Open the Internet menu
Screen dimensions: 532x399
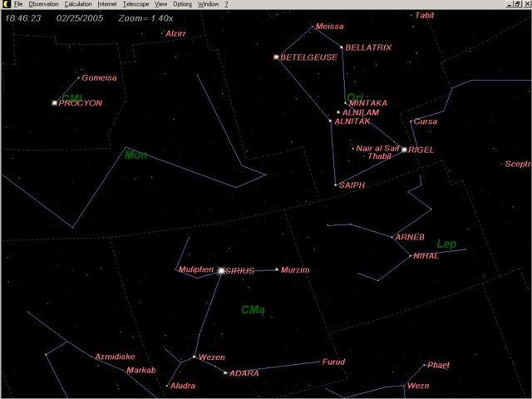pyautogui.click(x=107, y=4)
